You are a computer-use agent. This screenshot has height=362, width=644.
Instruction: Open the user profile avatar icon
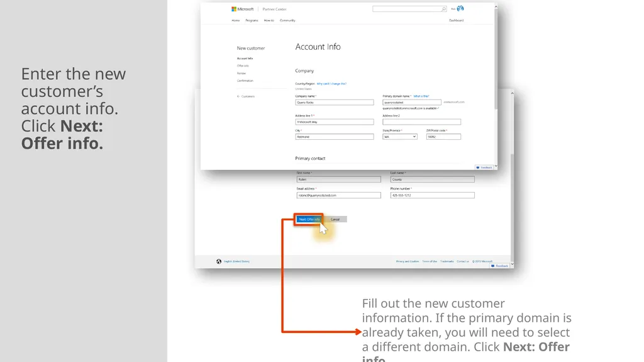(x=460, y=9)
